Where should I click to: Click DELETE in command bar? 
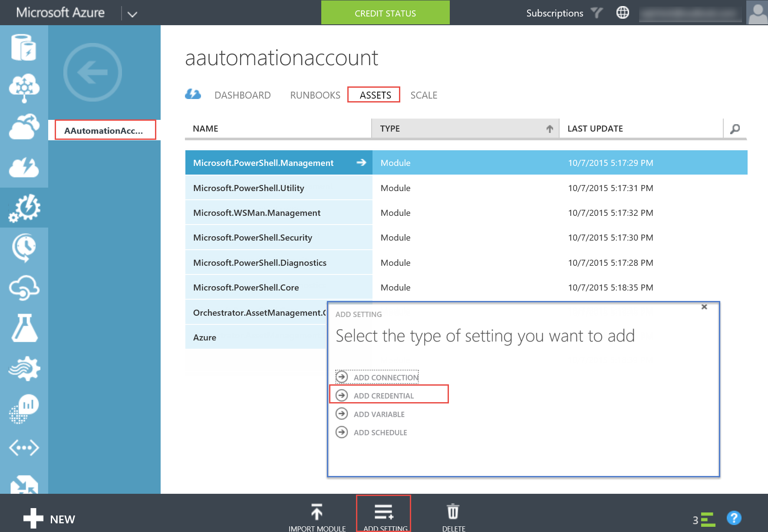coord(453,517)
